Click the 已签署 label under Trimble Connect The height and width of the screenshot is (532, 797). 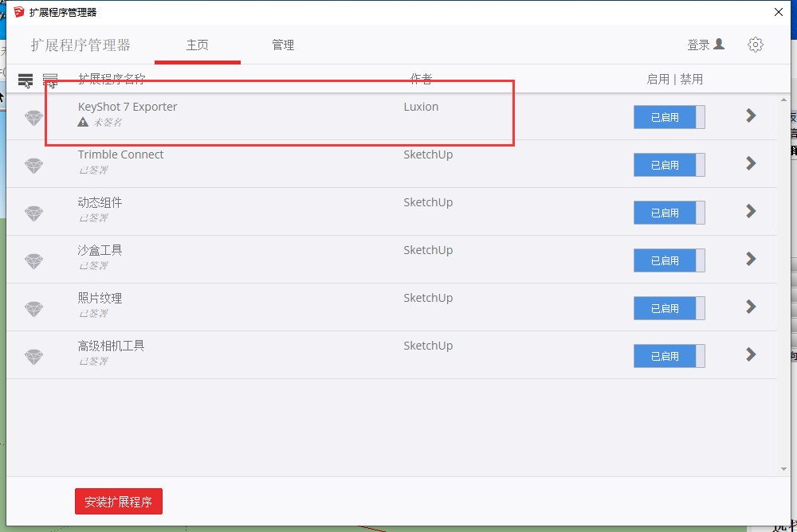coord(93,170)
